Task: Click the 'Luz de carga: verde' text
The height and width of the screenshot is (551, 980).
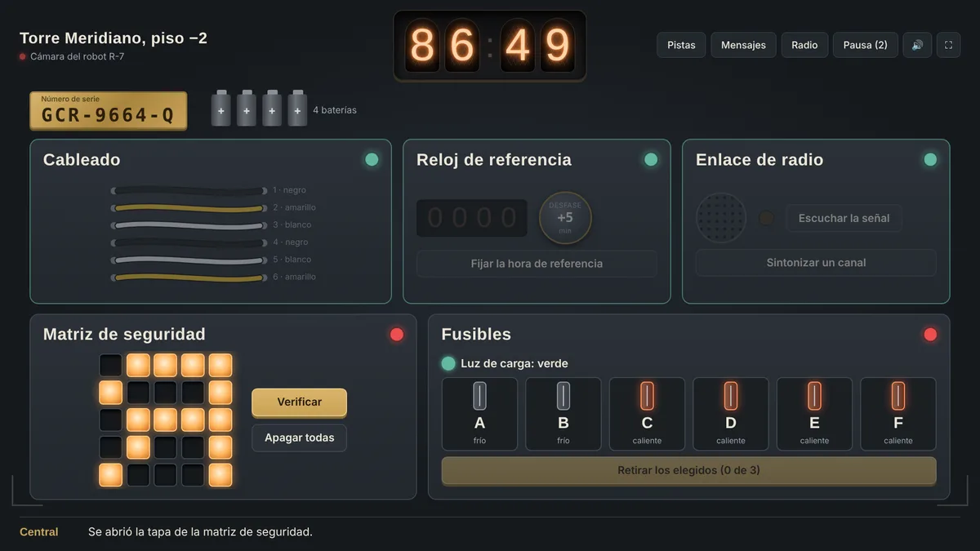Action: (x=514, y=363)
